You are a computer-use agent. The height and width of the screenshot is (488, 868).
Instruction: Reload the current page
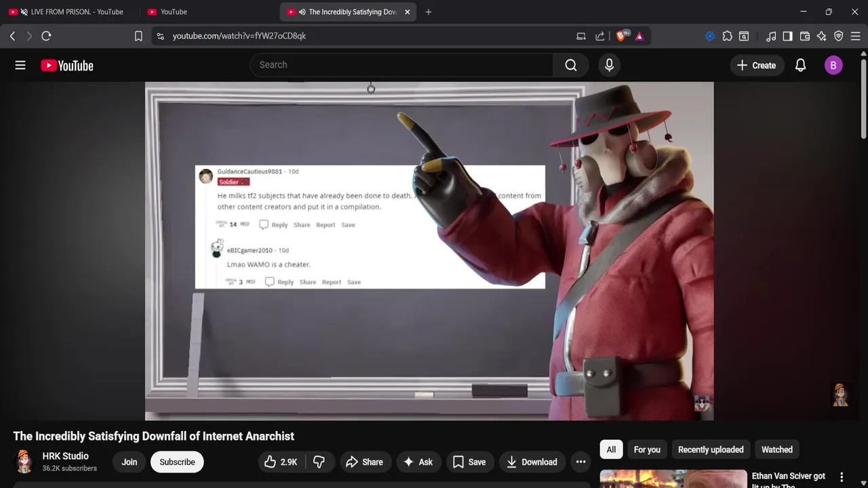[x=46, y=36]
